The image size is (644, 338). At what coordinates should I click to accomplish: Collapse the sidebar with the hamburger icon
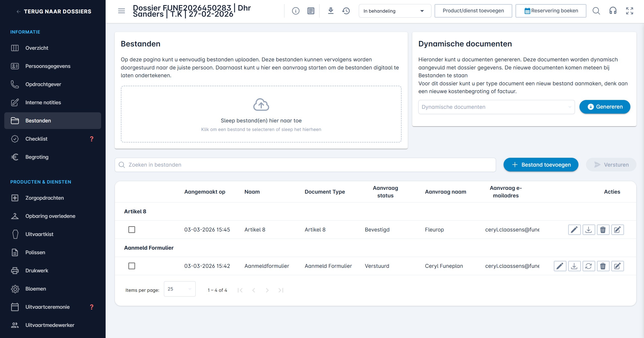[122, 11]
